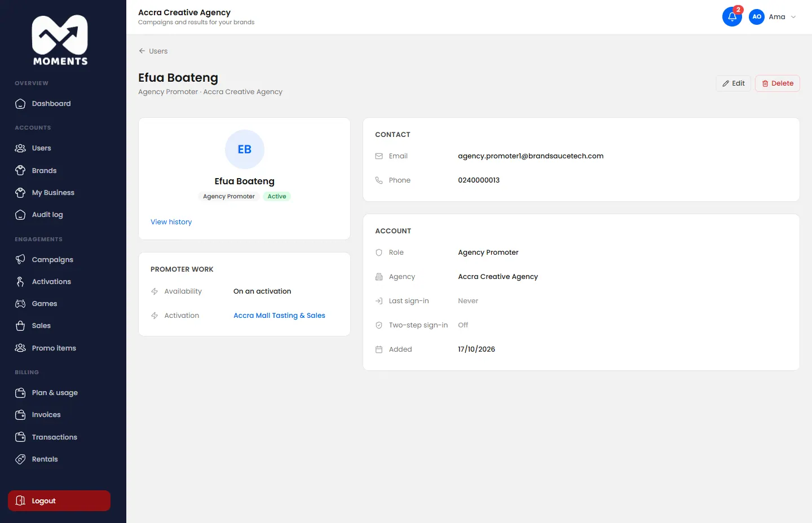This screenshot has width=812, height=523.
Task: Click the Moments logo in the sidebar
Action: (x=60, y=40)
